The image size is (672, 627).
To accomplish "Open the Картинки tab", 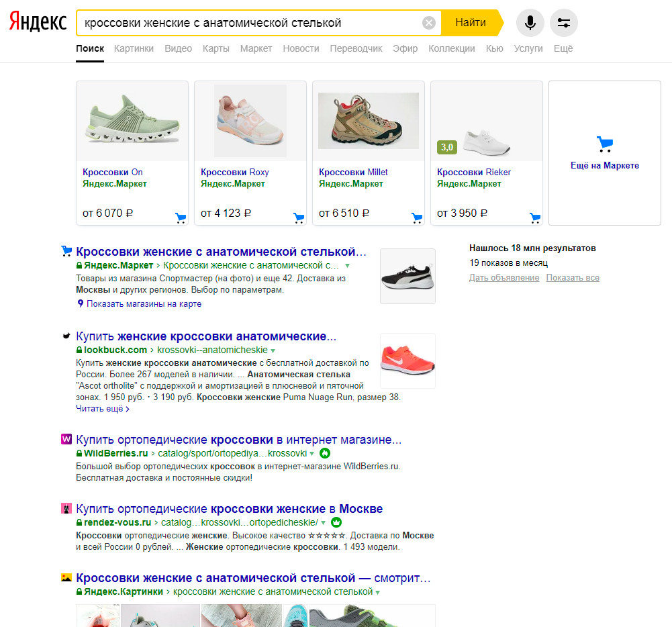I will click(x=134, y=48).
